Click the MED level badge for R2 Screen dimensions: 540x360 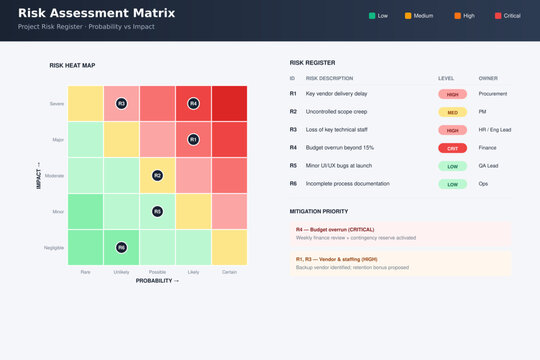pyautogui.click(x=453, y=112)
